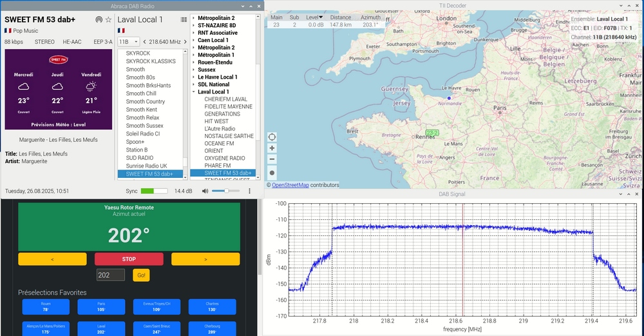
Task: Choose the Evreux/Troyes/CH 109° preset
Action: point(156,307)
